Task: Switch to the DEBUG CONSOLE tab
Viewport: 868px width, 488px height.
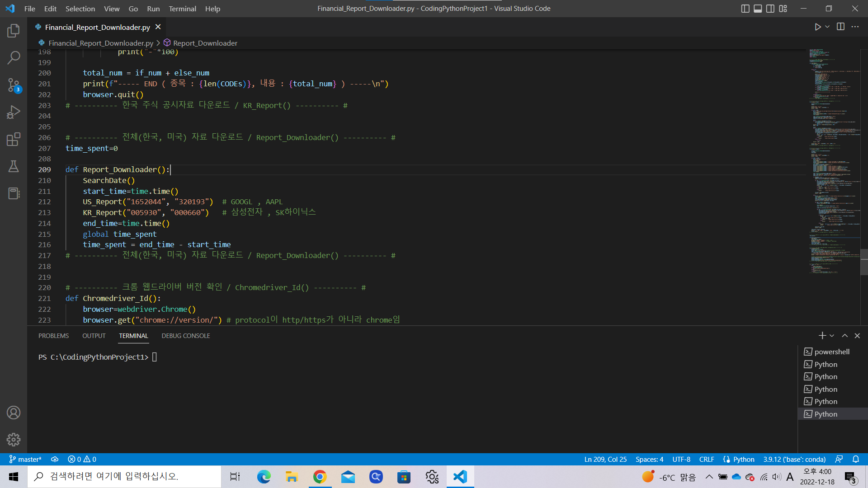Action: click(186, 336)
